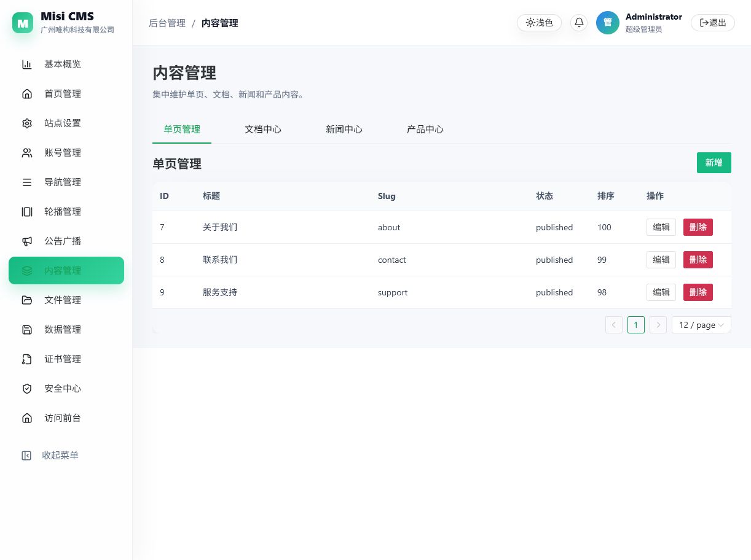
Task: Open 账号管理 menu label
Action: pyautogui.click(x=63, y=153)
